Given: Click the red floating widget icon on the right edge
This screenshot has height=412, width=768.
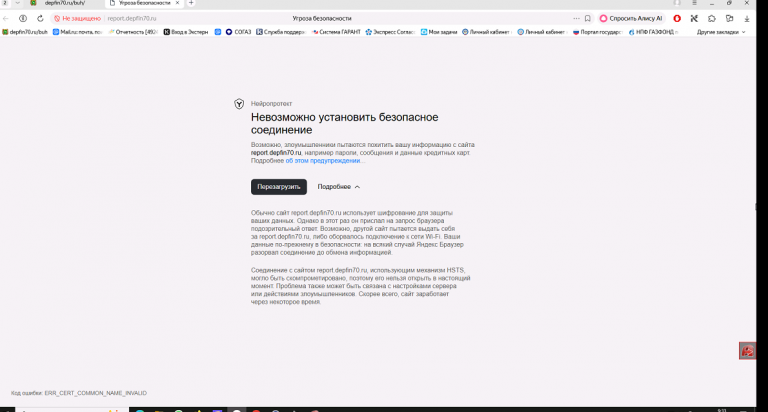Looking at the screenshot, I should click(x=747, y=351).
